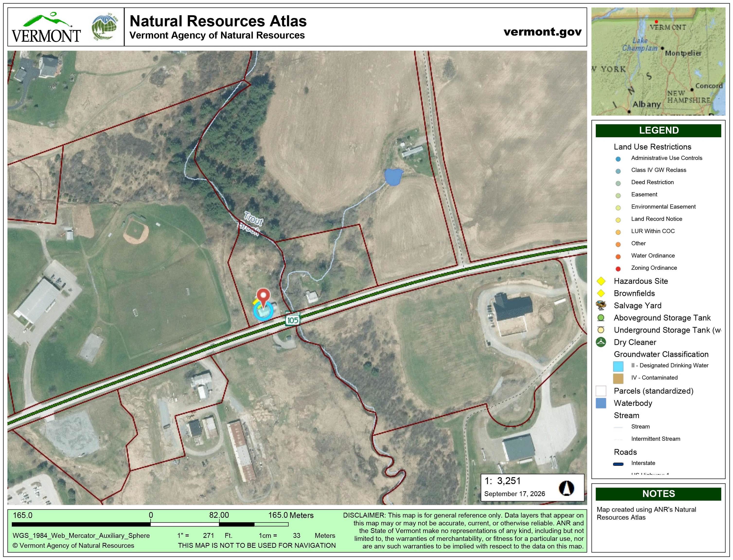Click the Albany label on the inset map
This screenshot has height=560, width=733.
(x=646, y=104)
